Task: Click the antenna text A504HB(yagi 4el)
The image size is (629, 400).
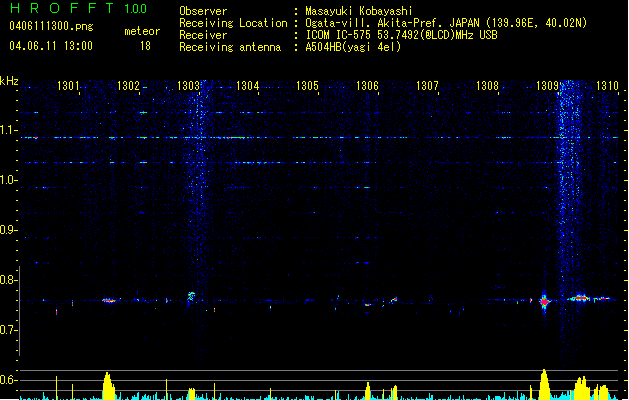Action: pos(353,47)
